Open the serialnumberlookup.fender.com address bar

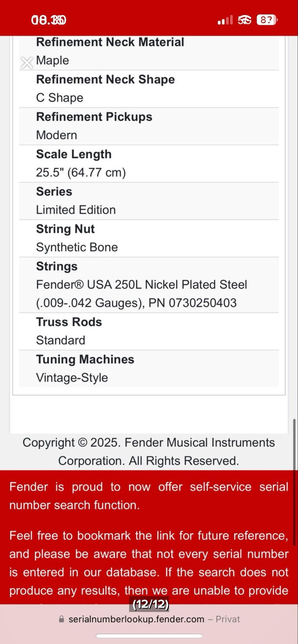pyautogui.click(x=136, y=619)
